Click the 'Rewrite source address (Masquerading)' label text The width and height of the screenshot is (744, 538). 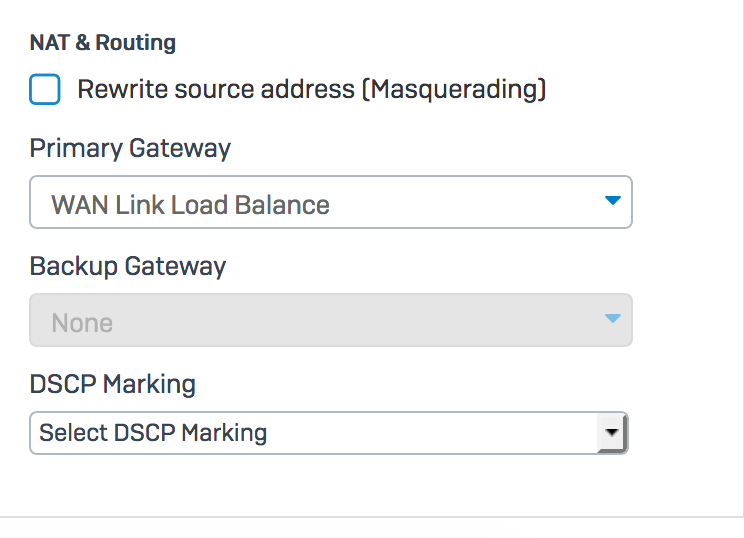(x=312, y=89)
